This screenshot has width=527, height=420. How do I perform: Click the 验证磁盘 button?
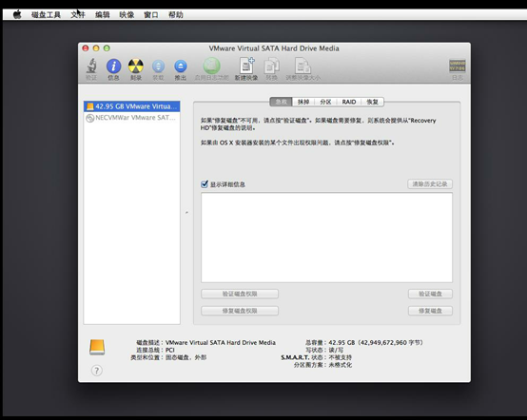(x=430, y=294)
